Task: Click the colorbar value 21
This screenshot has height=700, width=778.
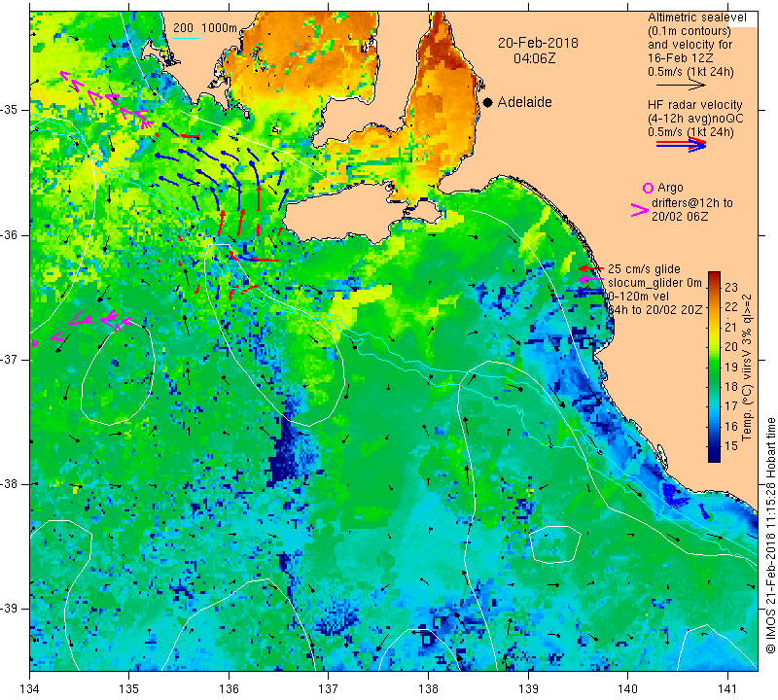Action: (x=731, y=327)
